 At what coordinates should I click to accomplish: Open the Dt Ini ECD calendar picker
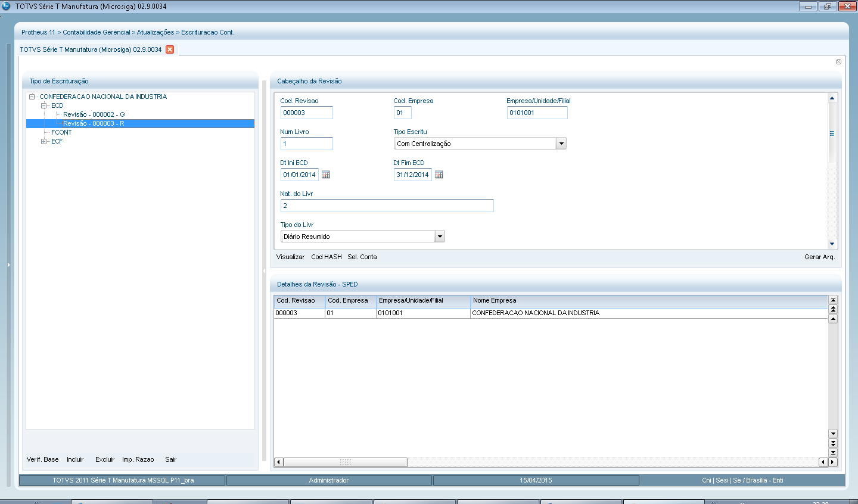pos(326,175)
